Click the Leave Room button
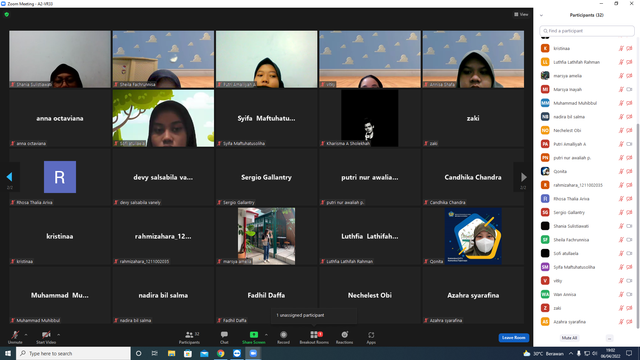640x360 pixels. (513, 338)
